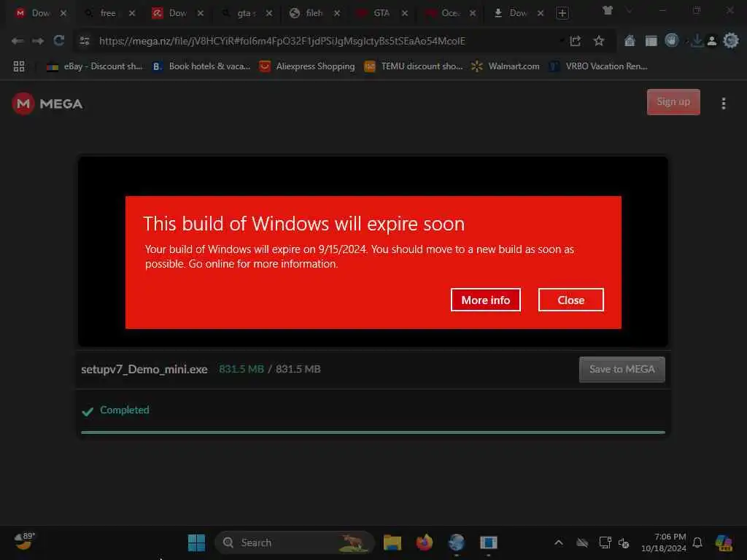Open the apps grid in bookmarks bar
Screen dimensions: 747x560
18,66
